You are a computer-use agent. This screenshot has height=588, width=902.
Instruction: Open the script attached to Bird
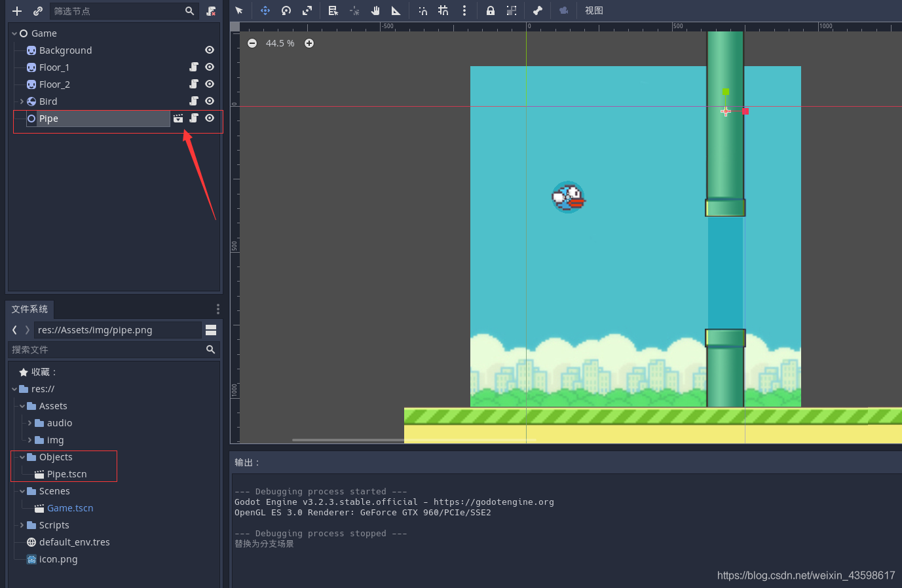pyautogui.click(x=194, y=101)
